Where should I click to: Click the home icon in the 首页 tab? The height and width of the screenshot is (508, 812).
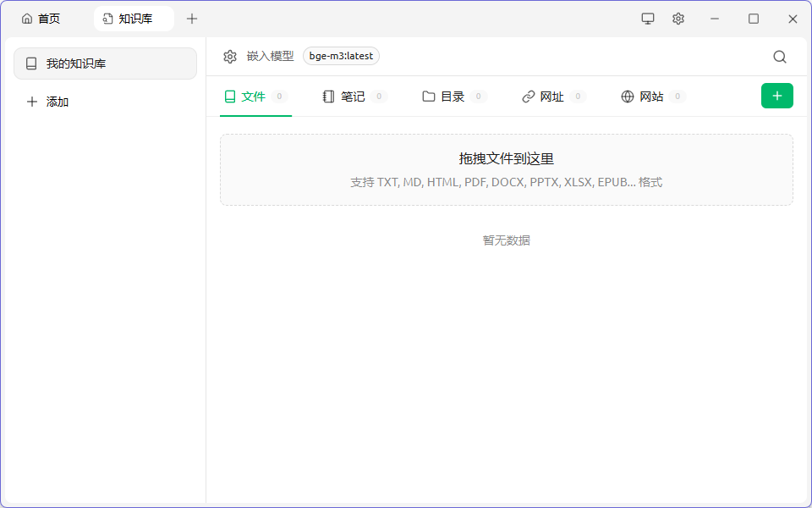[27, 19]
